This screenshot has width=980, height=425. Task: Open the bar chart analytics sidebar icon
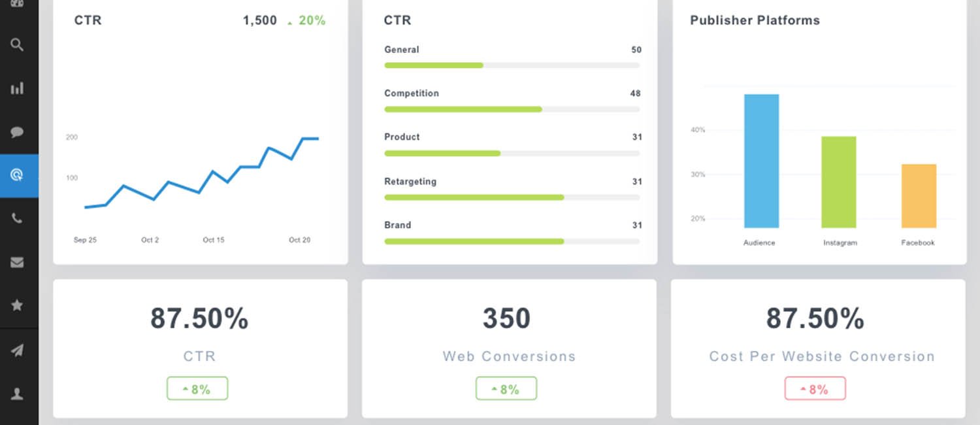point(18,88)
